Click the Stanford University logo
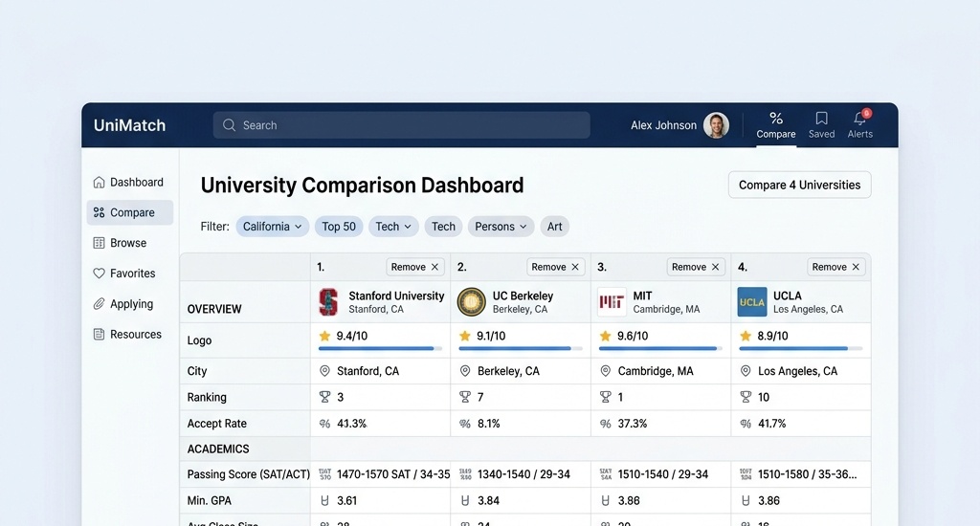The width and height of the screenshot is (980, 526). click(x=328, y=301)
